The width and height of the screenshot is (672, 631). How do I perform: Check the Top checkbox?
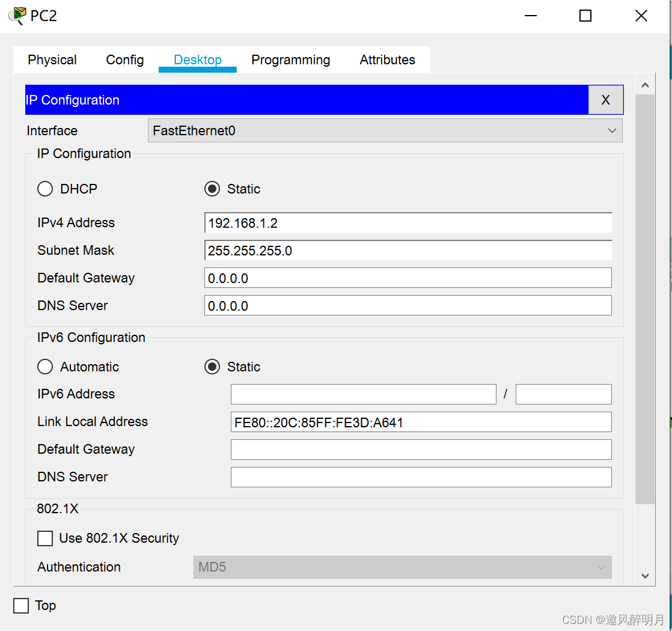click(x=21, y=606)
